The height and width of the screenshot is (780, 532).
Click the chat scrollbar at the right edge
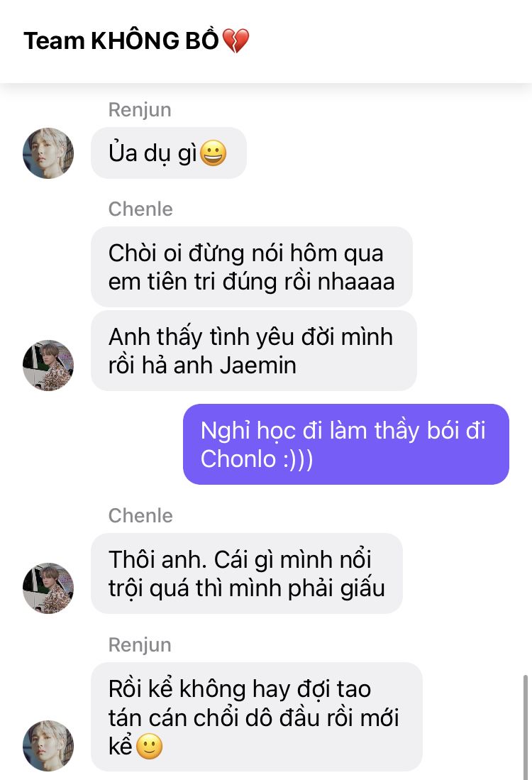[x=525, y=727]
